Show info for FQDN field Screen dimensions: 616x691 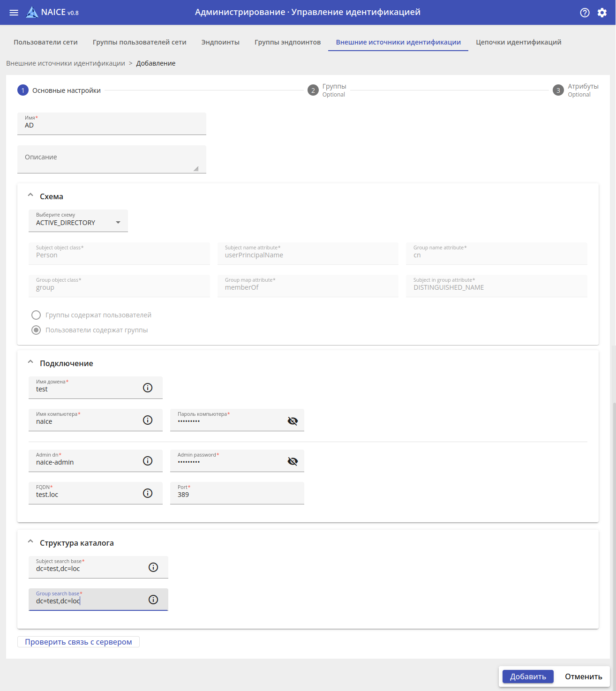[148, 493]
